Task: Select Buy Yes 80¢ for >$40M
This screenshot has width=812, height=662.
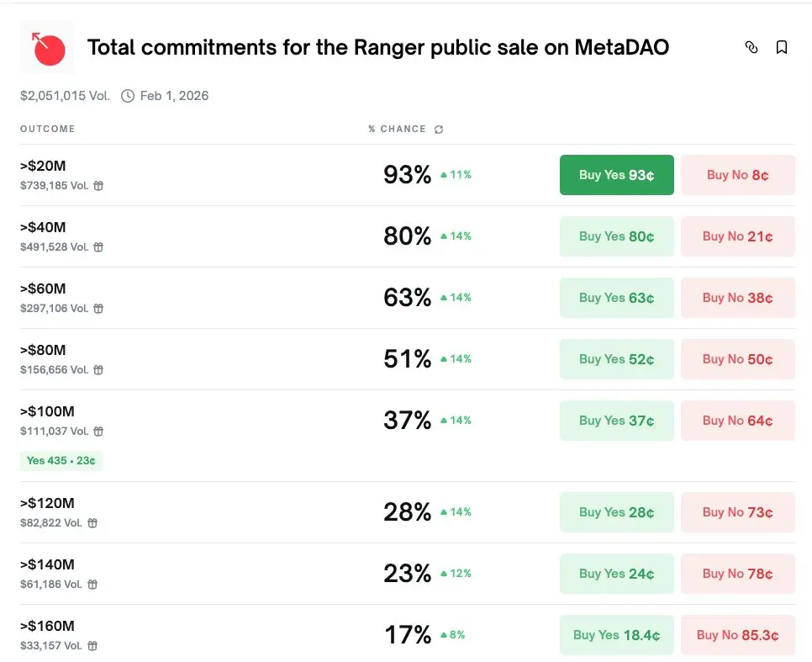Action: click(616, 236)
